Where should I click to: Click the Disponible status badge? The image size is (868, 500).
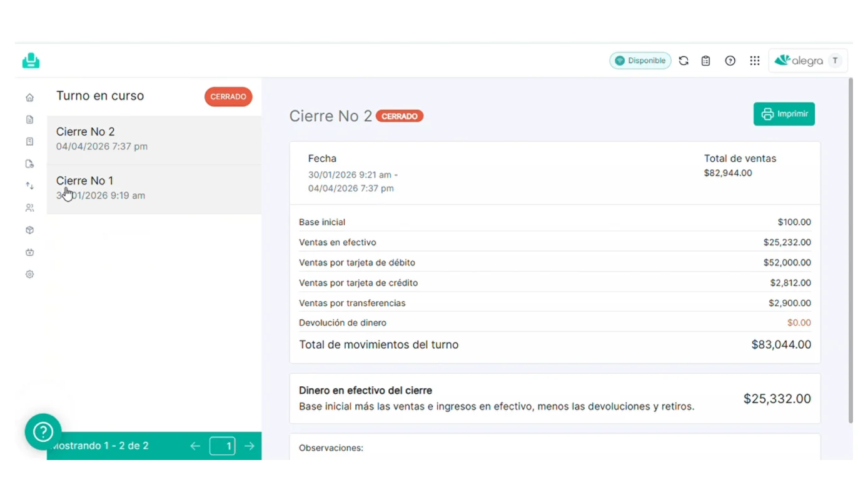[640, 61]
